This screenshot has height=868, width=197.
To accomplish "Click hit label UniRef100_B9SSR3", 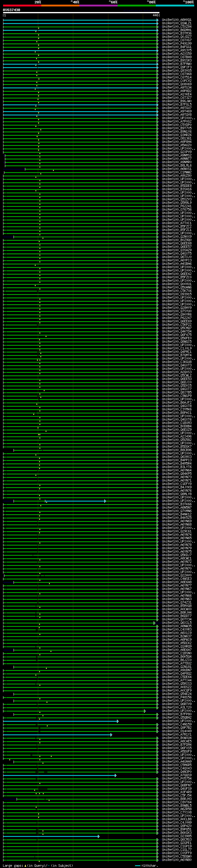I will click(176, 61).
